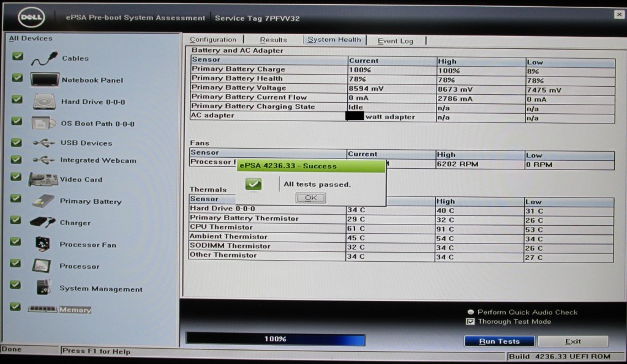
Task: Click the SODIMM Thermistor row label
Action: (230, 246)
